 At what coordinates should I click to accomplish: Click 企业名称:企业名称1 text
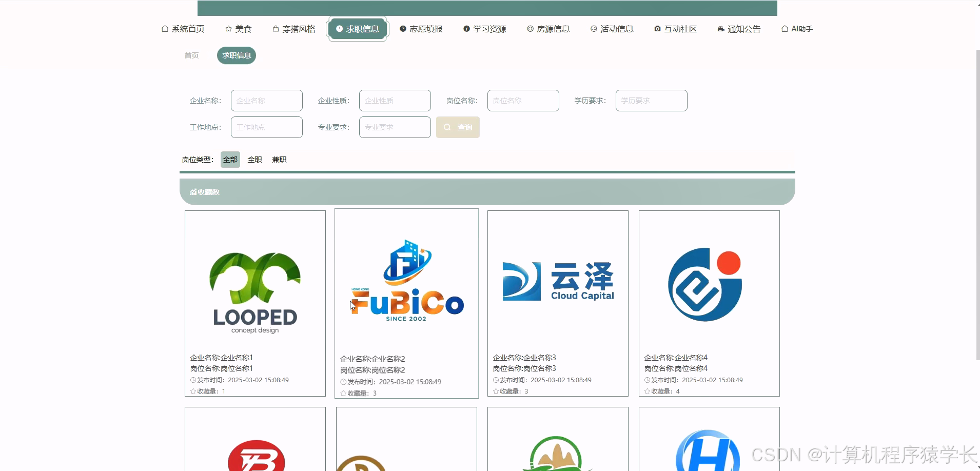tap(222, 358)
